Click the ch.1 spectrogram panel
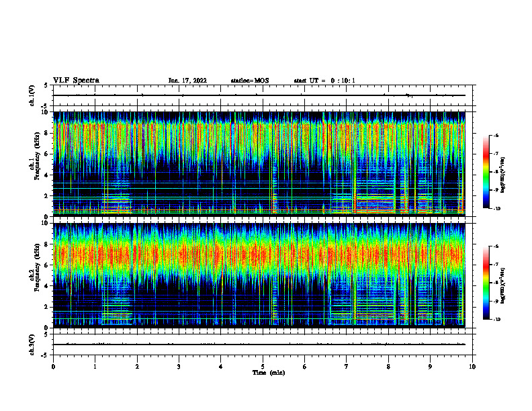Image resolution: width=532 pixels, height=411 pixels. pos(259,164)
